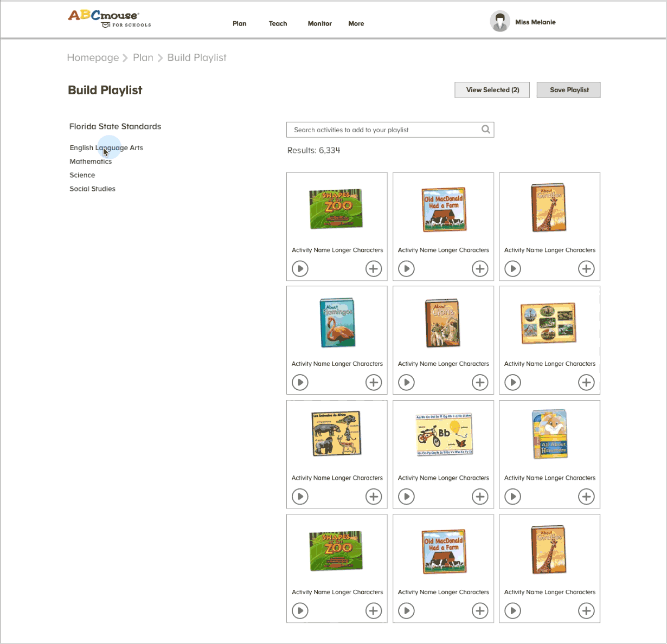Save the playlist
Image resolution: width=667 pixels, height=644 pixels.
click(x=569, y=90)
